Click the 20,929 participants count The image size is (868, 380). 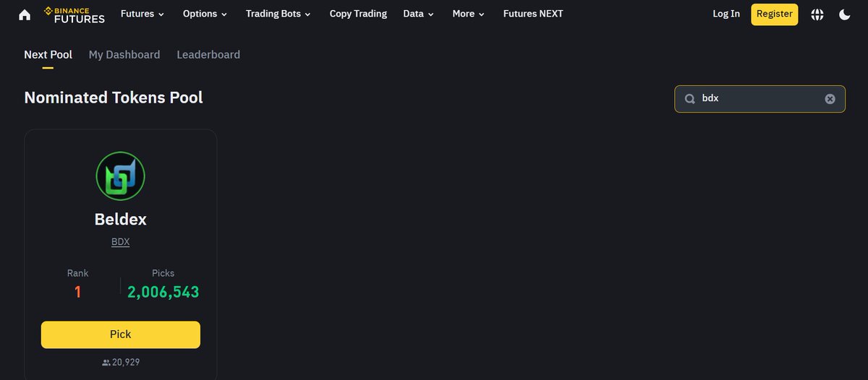click(126, 363)
